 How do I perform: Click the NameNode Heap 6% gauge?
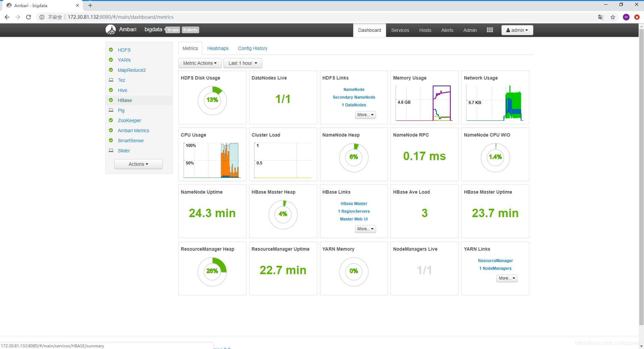click(354, 157)
